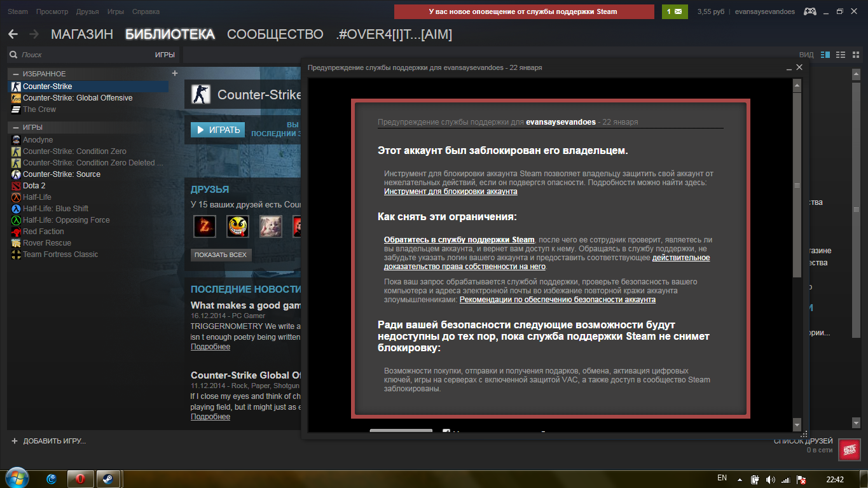Viewport: 868px width, 488px height.
Task: Go to the МАГАЗИН tab
Action: [82, 34]
